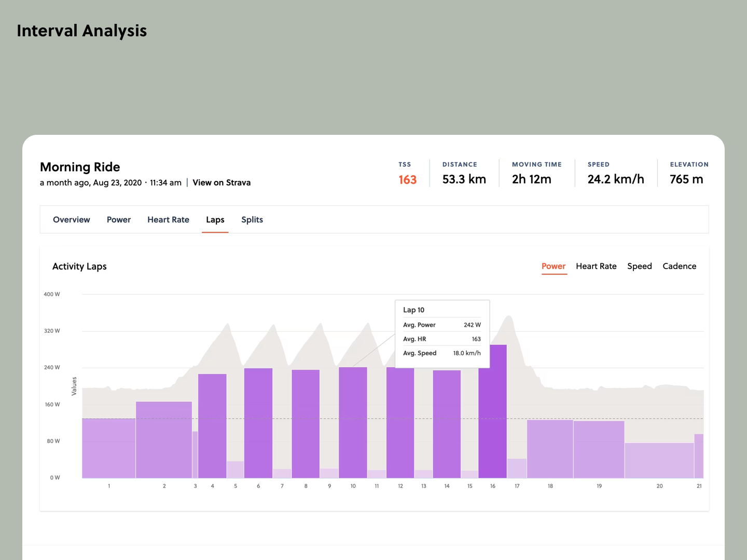Image resolution: width=747 pixels, height=560 pixels.
Task: Click the Moving Time 2h 12m stat
Action: (x=531, y=179)
